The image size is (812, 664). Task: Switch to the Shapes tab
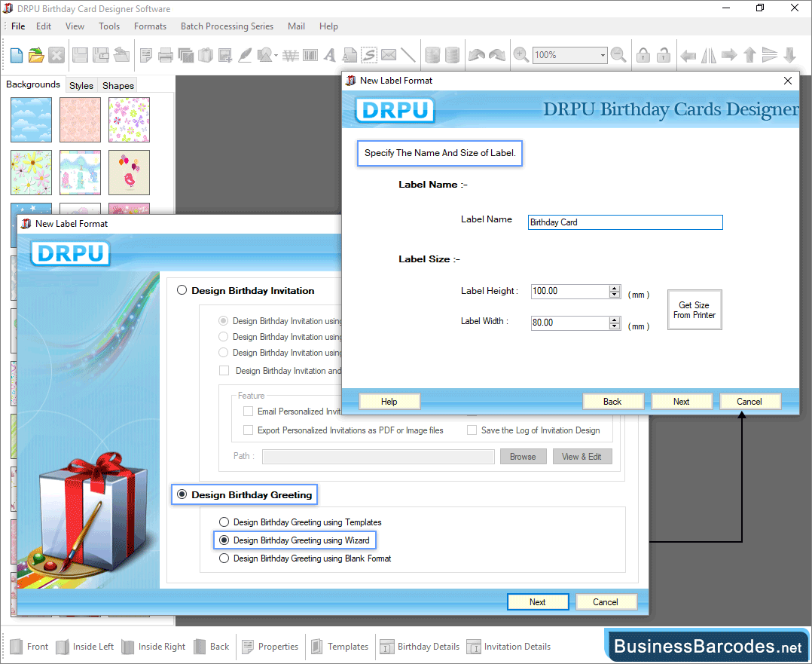coord(118,85)
